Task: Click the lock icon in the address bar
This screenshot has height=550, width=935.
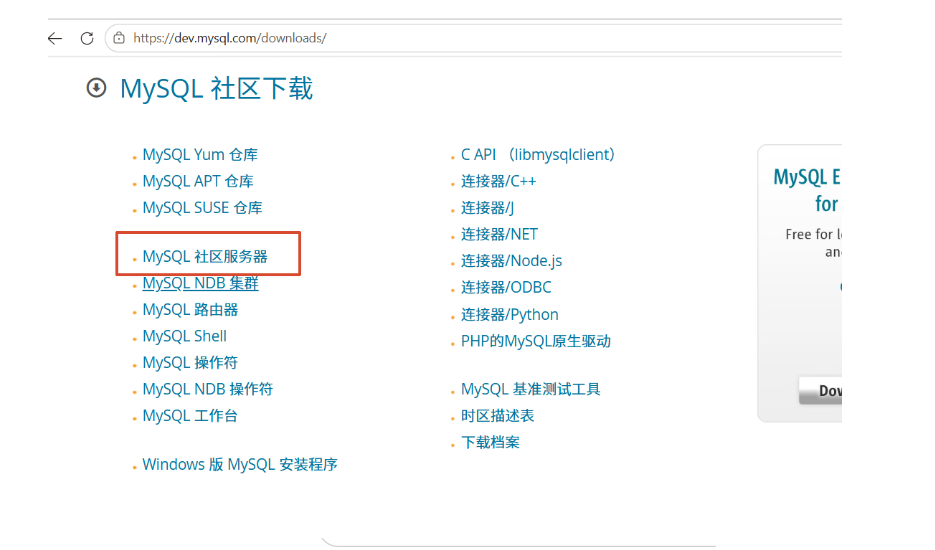Action: (x=119, y=38)
